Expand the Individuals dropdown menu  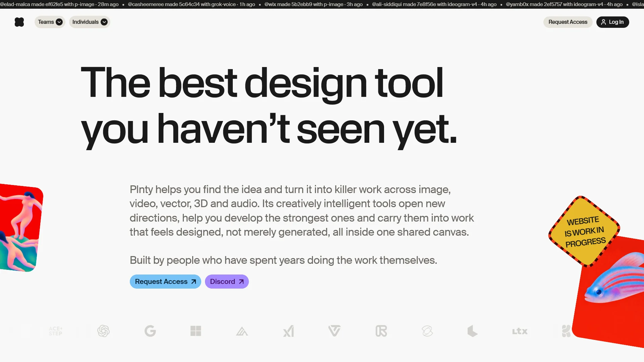(90, 22)
